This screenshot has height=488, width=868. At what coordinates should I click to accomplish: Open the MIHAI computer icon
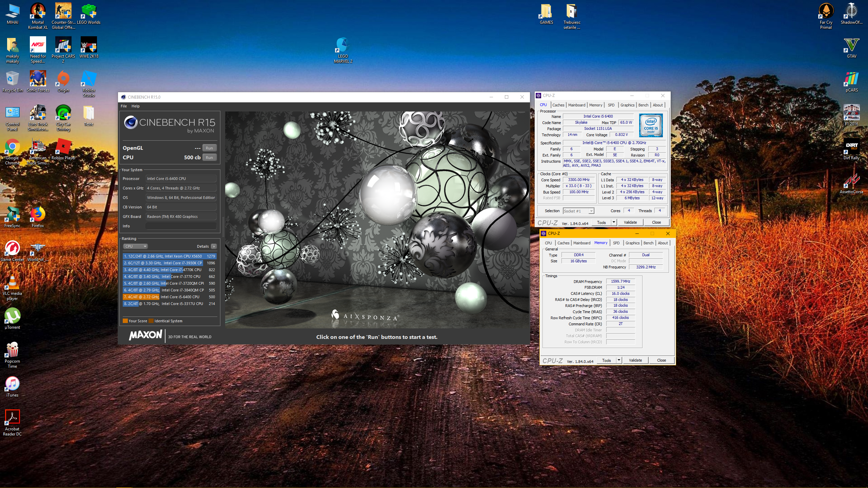[x=12, y=14]
